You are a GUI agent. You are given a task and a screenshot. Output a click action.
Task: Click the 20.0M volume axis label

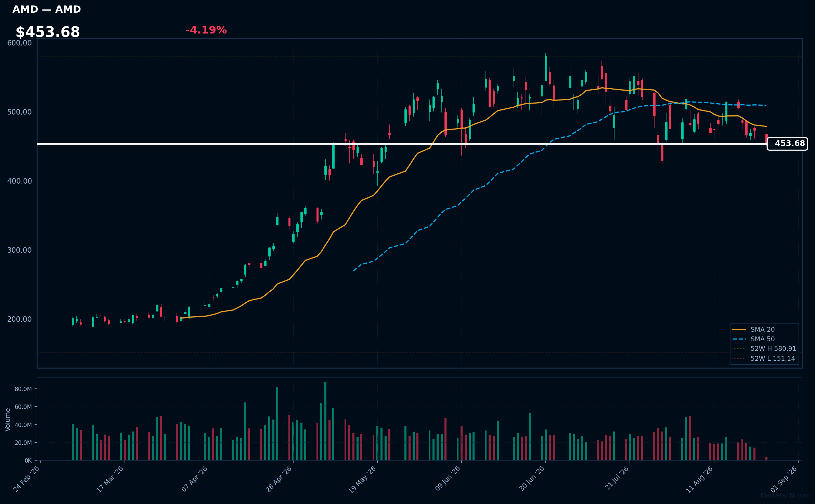23,443
